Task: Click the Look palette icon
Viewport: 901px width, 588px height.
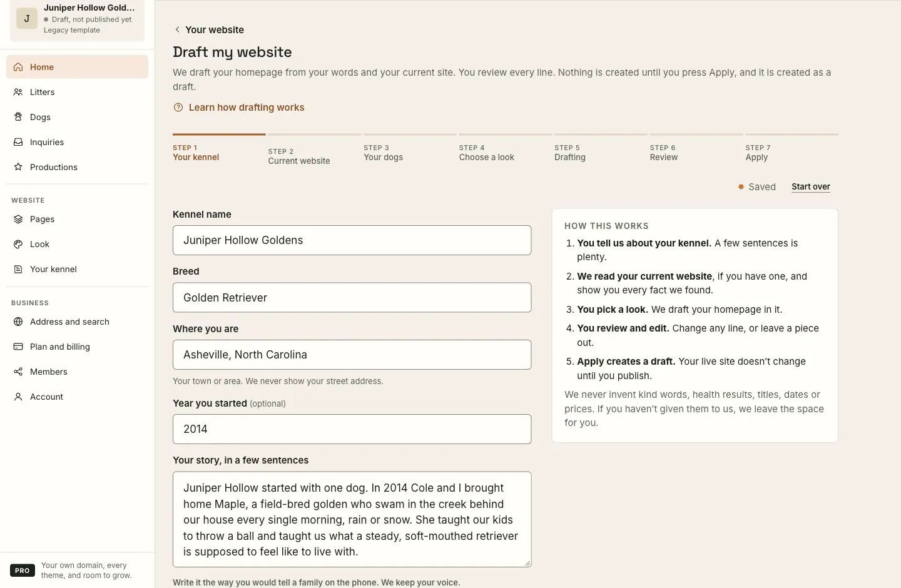Action: pyautogui.click(x=18, y=244)
